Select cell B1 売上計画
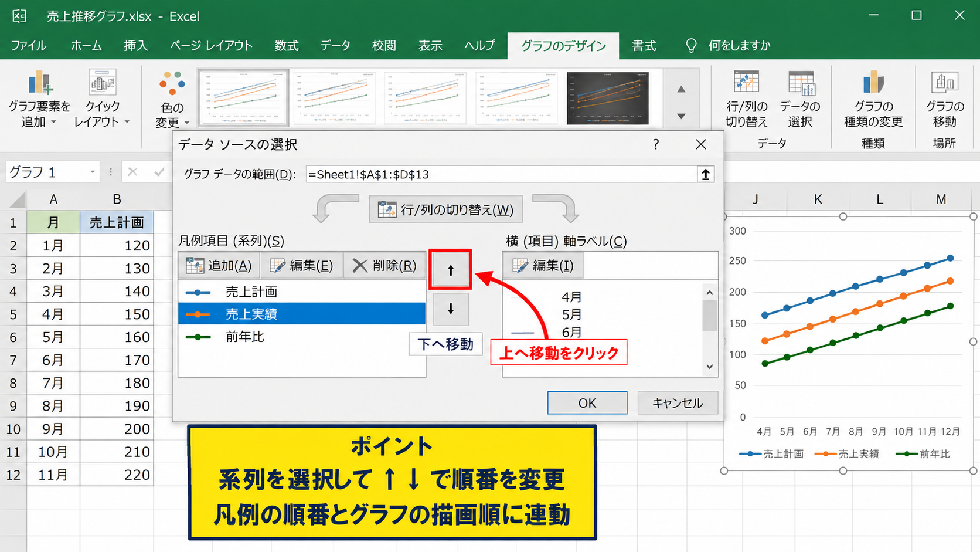This screenshot has width=980, height=552. (117, 222)
